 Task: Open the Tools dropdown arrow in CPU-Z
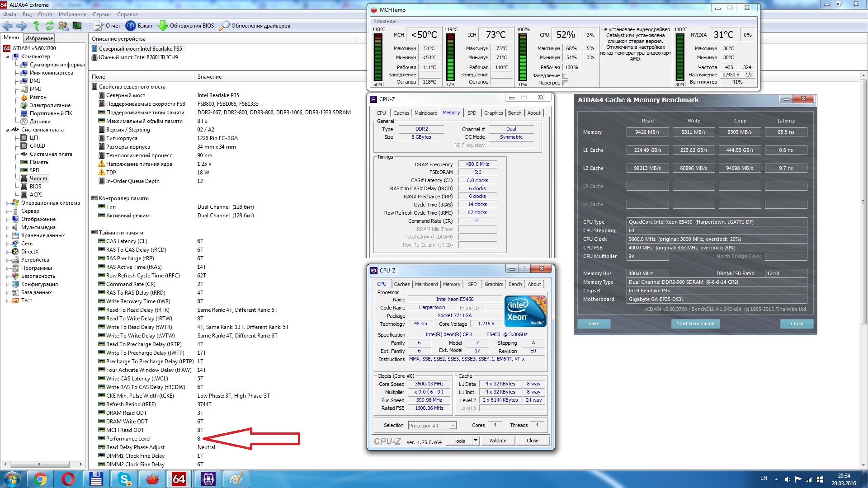(x=476, y=441)
